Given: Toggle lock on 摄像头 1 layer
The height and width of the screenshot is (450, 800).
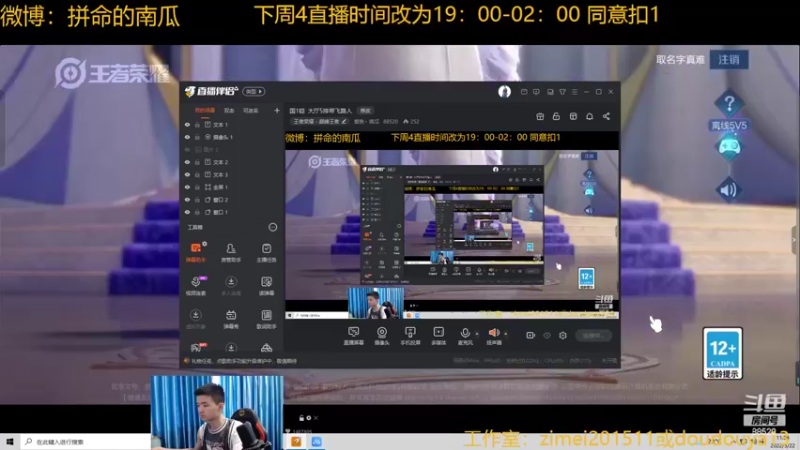Looking at the screenshot, I should [x=197, y=137].
